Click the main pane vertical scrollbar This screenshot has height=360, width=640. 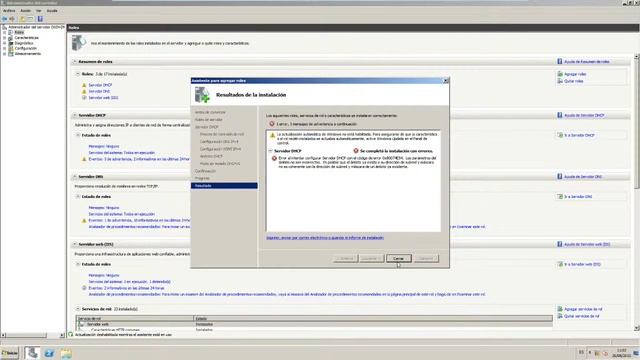tap(636, 192)
